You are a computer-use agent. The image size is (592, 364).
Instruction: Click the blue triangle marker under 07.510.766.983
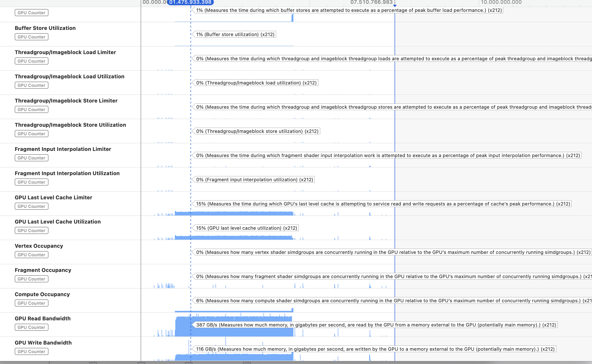pyautogui.click(x=395, y=5)
